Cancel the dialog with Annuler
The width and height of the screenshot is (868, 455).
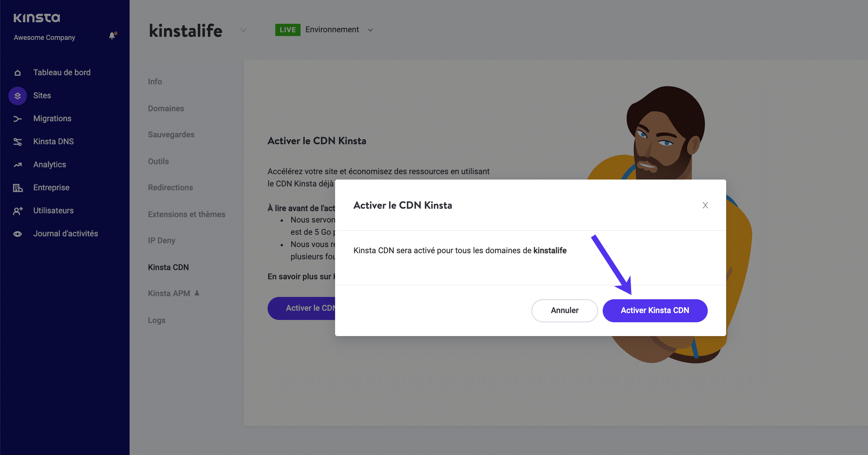pos(564,310)
